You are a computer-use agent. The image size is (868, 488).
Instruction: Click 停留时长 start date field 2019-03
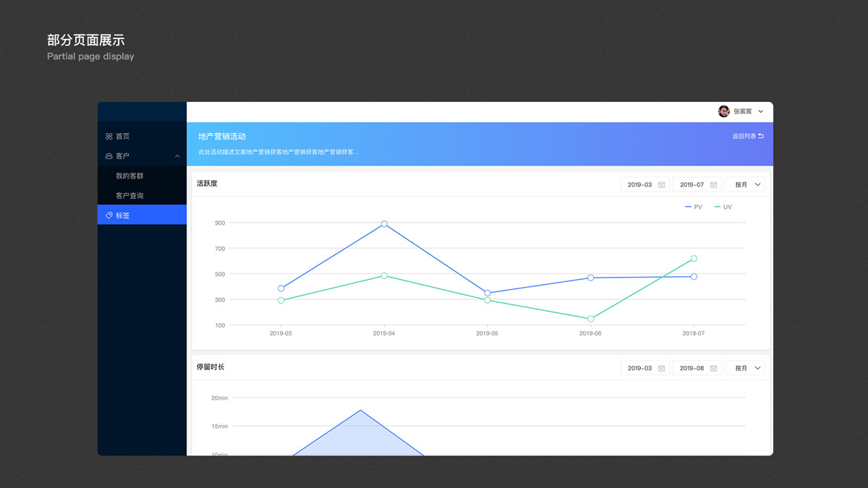645,369
